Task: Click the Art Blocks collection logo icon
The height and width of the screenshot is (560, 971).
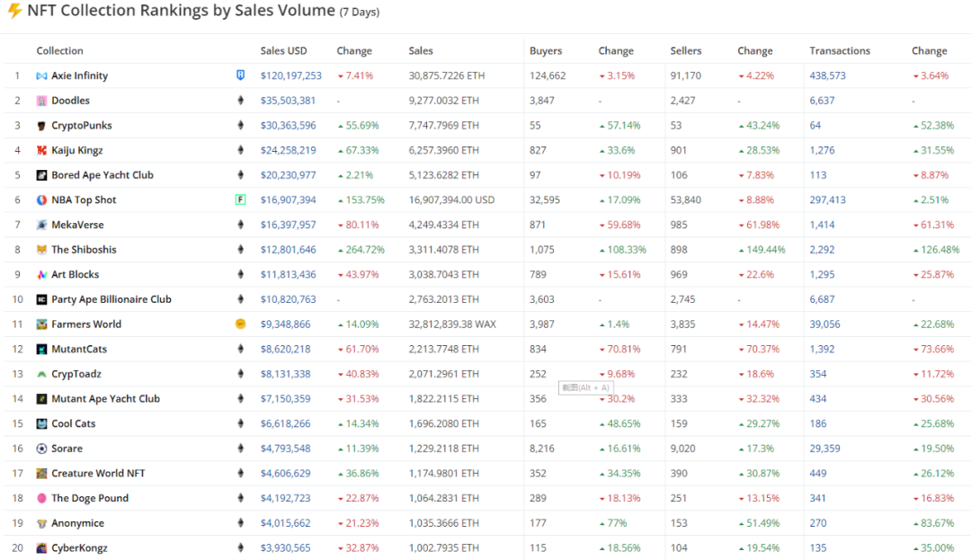Action: (x=41, y=274)
